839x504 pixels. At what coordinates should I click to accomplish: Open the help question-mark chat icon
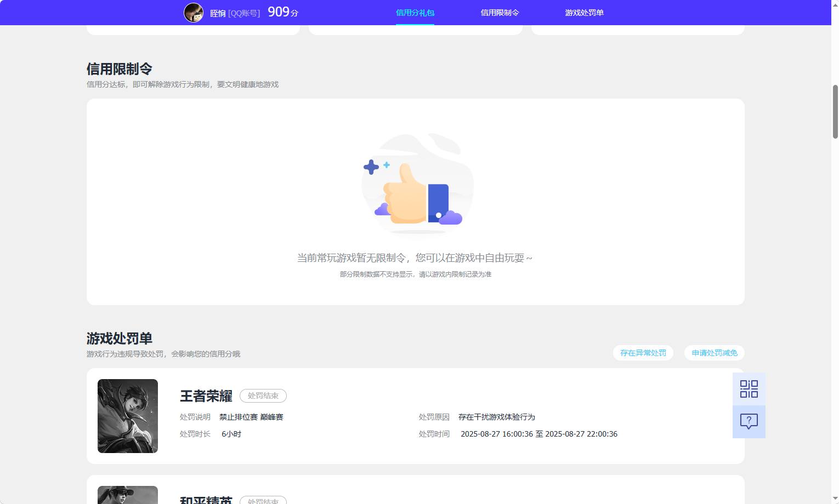[x=749, y=422]
